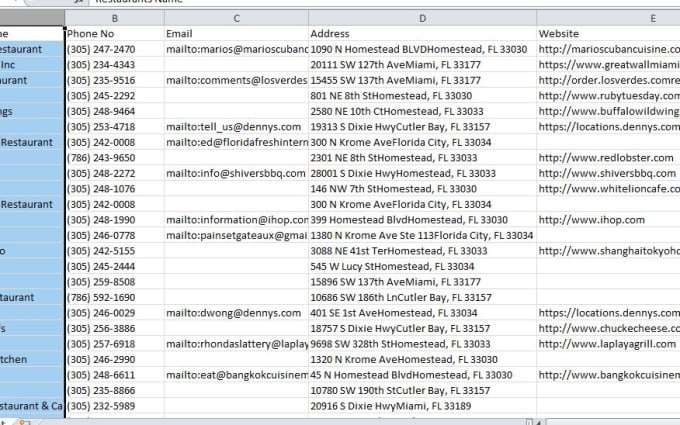Click the 'Address' header cell
Viewport: 680px width, 425px height.
pyautogui.click(x=422, y=34)
